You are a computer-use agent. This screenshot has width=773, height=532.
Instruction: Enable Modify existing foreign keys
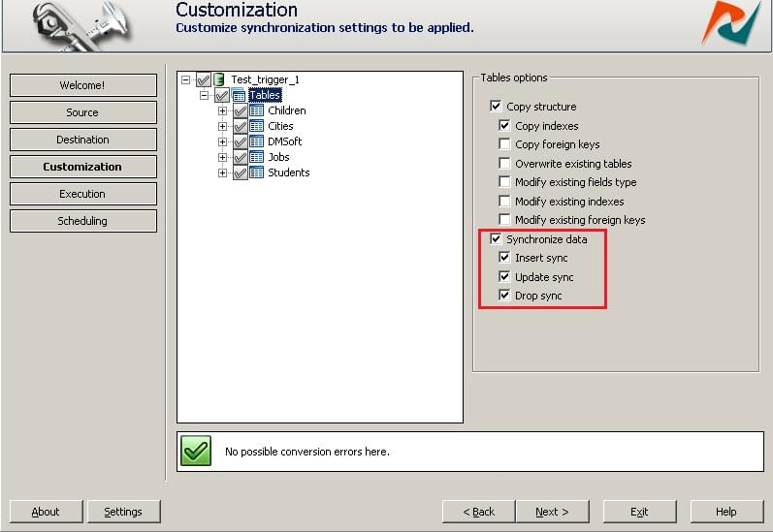504,219
